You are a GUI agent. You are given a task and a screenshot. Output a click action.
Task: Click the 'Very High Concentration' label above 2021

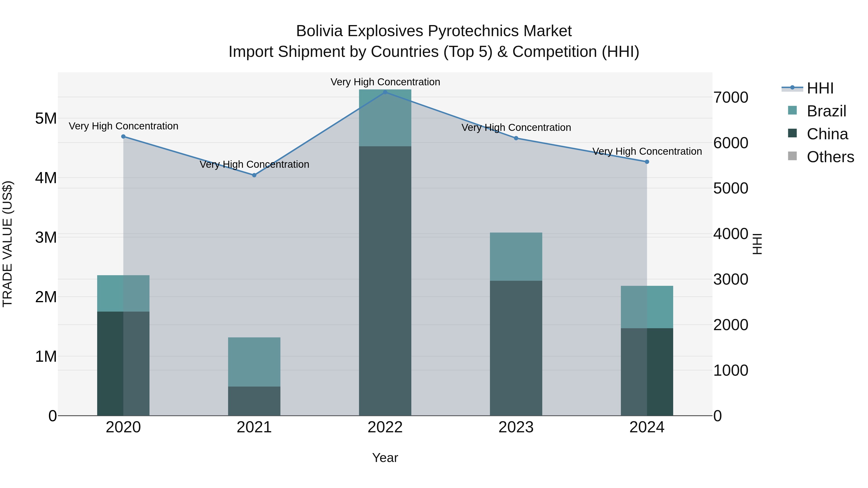coord(254,165)
